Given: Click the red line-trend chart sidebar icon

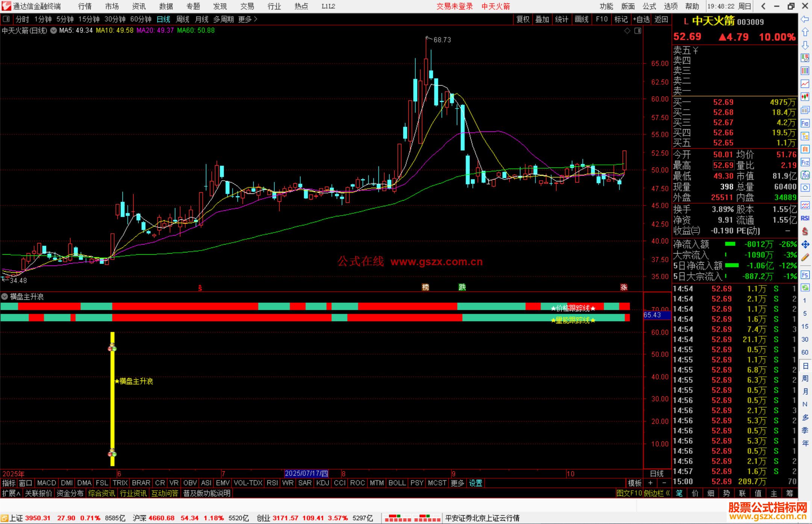Looking at the screenshot, I should point(805,84).
